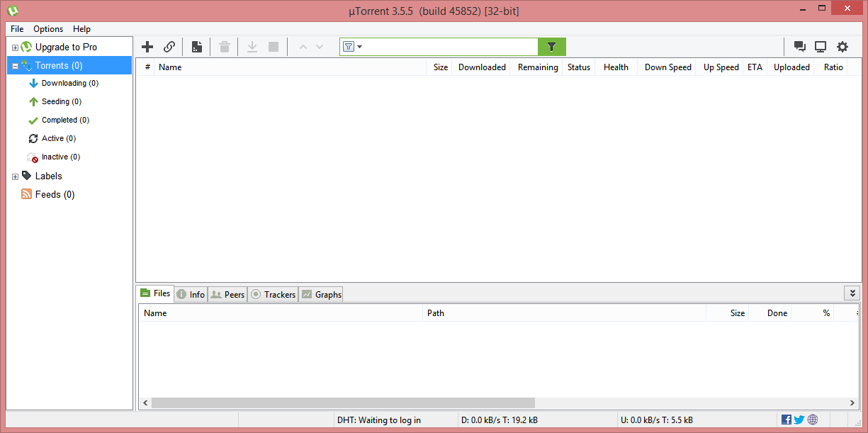The width and height of the screenshot is (868, 433).
Task: Click the green Seeding arrow icon
Action: coord(33,101)
